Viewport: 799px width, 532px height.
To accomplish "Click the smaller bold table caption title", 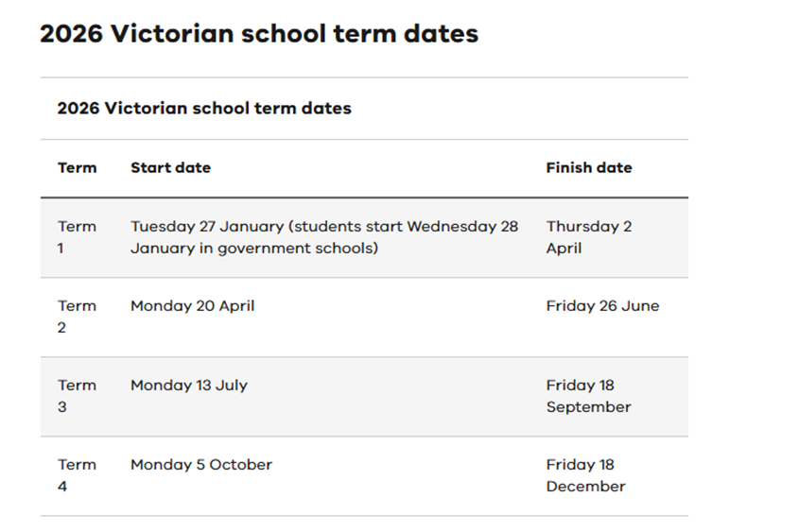I will (203, 109).
